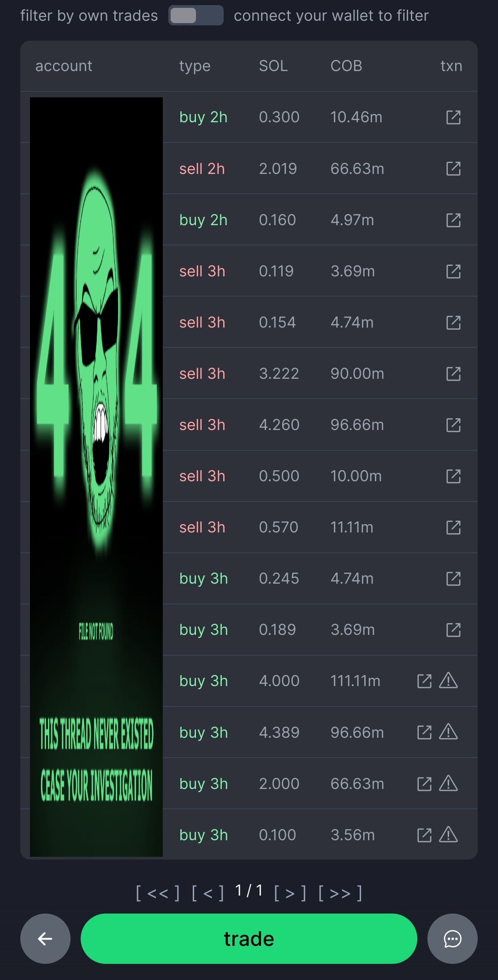Go back with the left arrow button
This screenshot has height=980, width=498.
pos(45,938)
